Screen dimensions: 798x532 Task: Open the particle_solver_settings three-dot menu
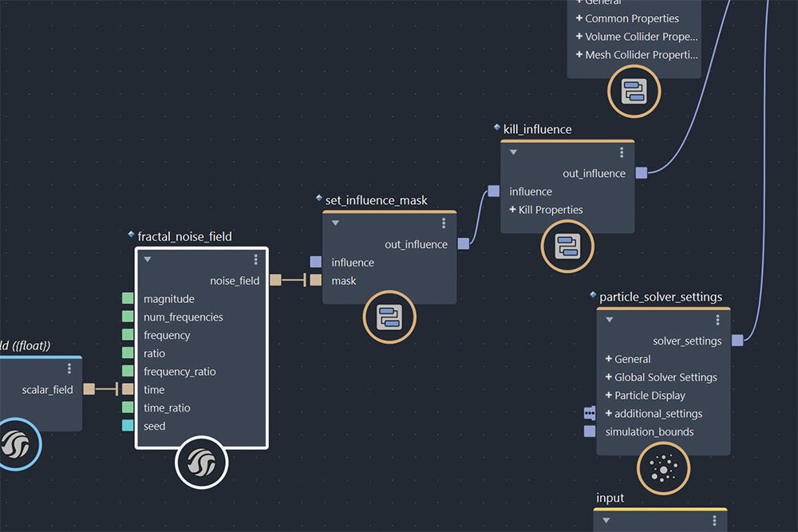717,320
